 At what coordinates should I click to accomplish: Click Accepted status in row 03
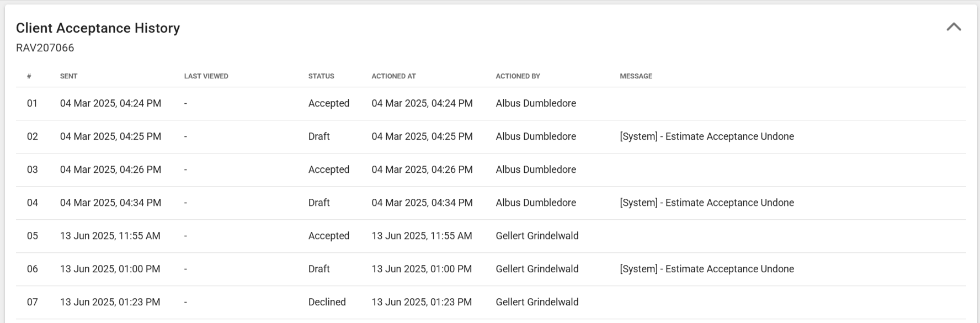pos(328,170)
